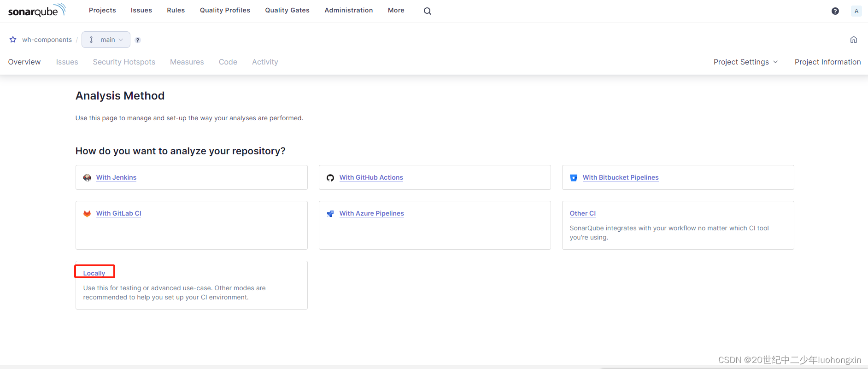Click the Bitbucket icon
Screen dimensions: 868x369
574,178
